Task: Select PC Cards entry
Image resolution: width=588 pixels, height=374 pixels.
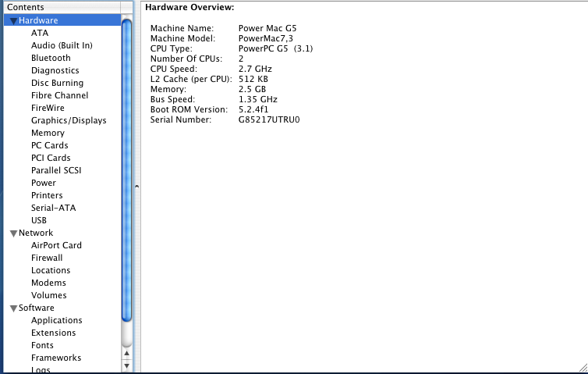Action: click(x=49, y=145)
